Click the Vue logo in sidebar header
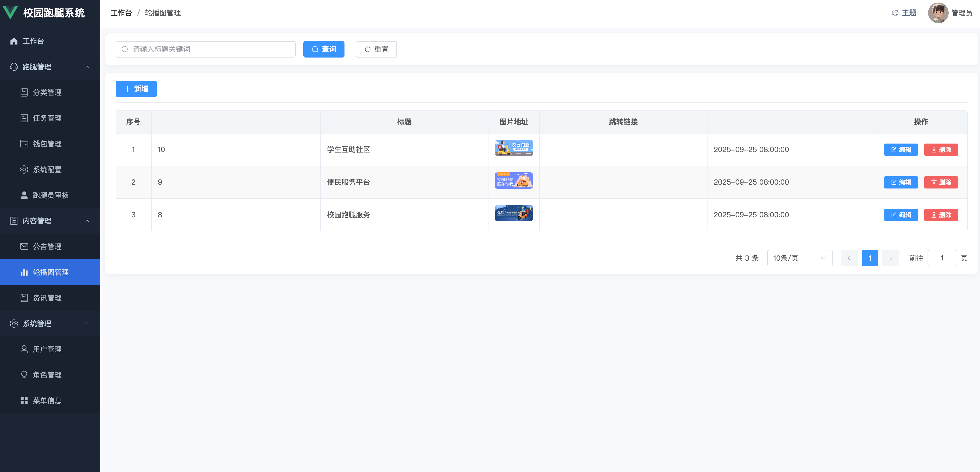The image size is (980, 472). 10,13
